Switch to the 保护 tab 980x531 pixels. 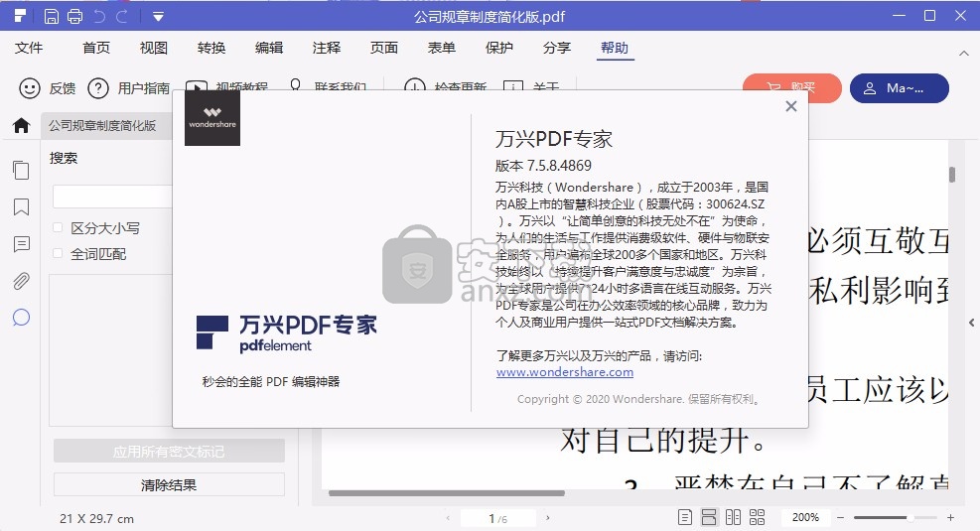click(x=499, y=48)
